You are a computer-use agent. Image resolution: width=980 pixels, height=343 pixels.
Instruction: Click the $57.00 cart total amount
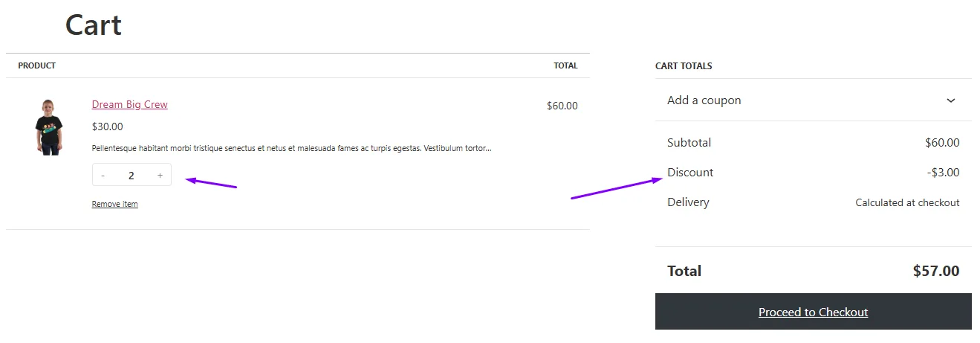935,271
